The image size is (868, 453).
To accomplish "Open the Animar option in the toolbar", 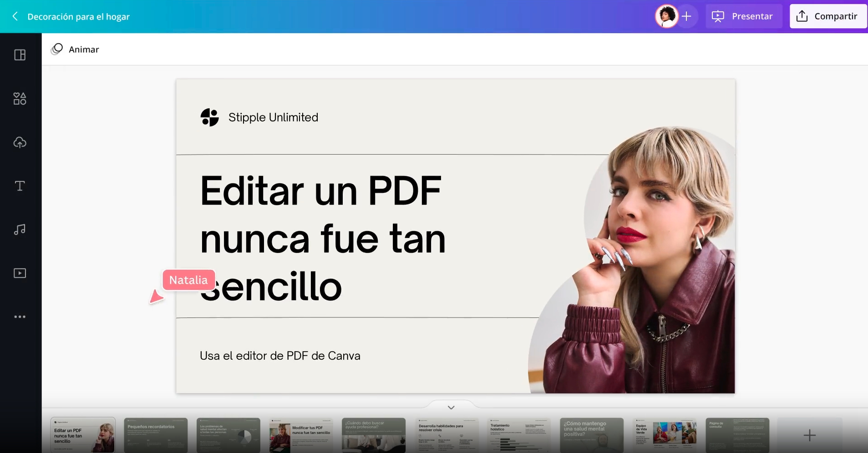I will 76,49.
